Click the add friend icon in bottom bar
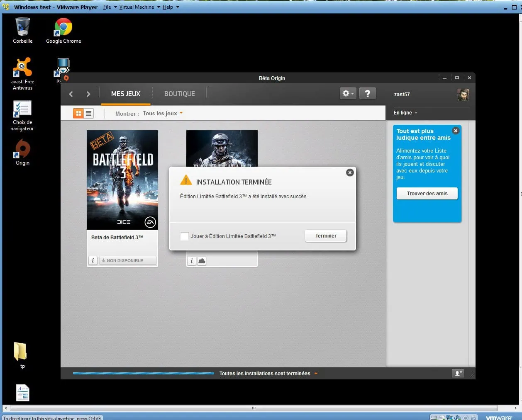Screen dimensions: 522x420 click(458, 373)
